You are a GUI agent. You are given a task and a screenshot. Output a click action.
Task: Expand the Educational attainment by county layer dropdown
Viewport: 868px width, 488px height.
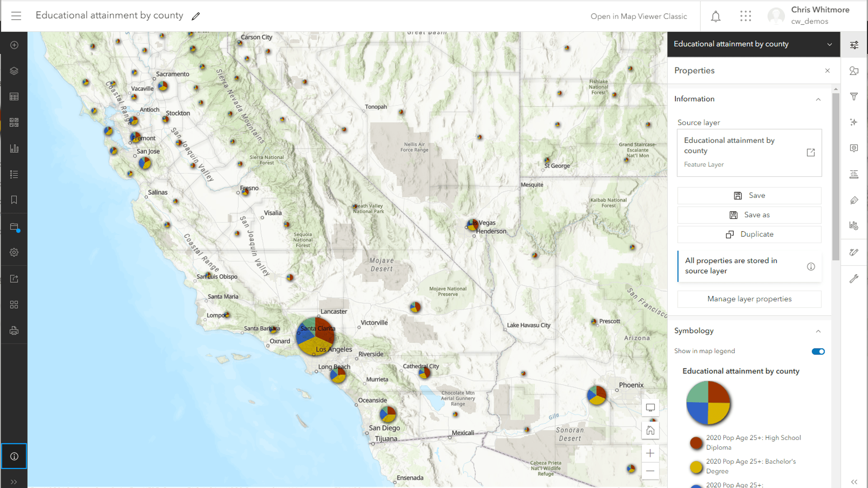[830, 44]
